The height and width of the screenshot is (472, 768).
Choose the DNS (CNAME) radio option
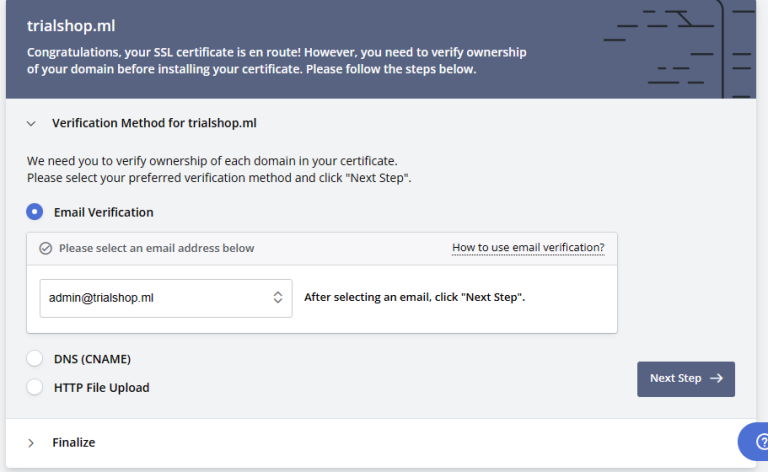pos(35,358)
